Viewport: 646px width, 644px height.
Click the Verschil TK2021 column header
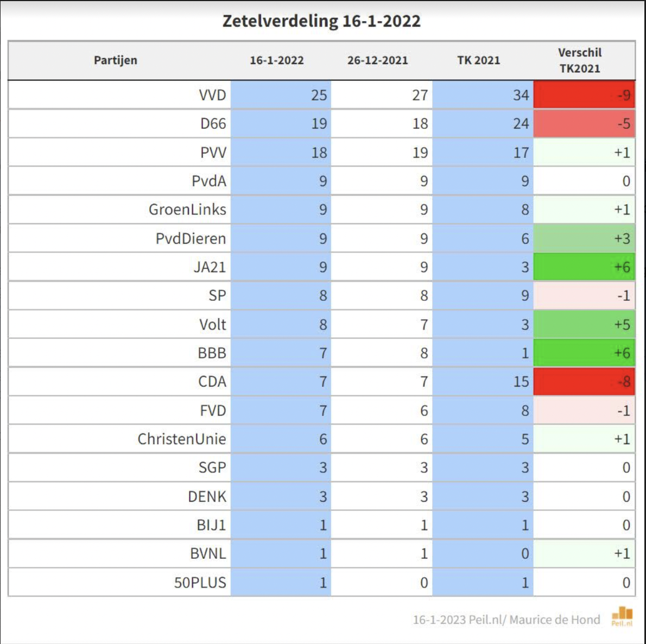click(580, 60)
